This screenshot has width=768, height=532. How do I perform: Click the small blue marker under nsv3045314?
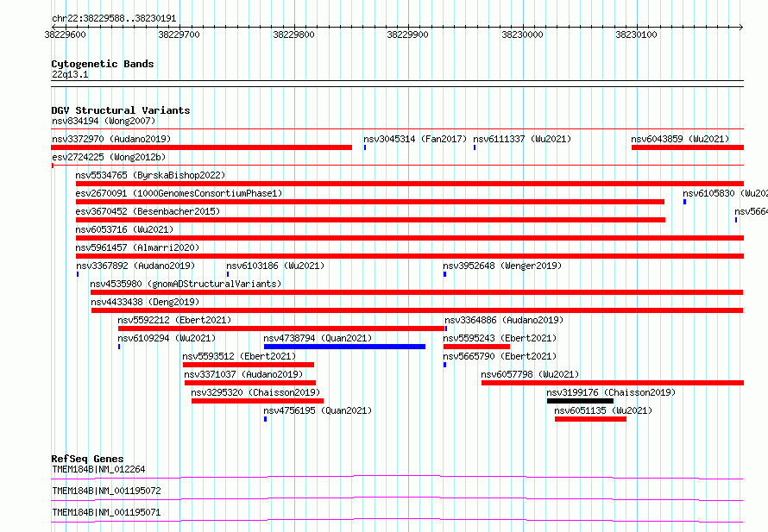click(365, 147)
